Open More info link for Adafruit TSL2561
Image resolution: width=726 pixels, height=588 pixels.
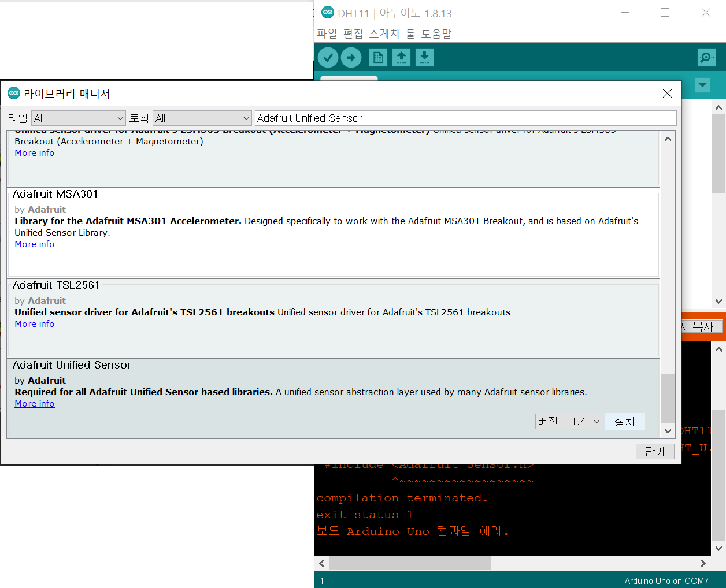coord(35,324)
